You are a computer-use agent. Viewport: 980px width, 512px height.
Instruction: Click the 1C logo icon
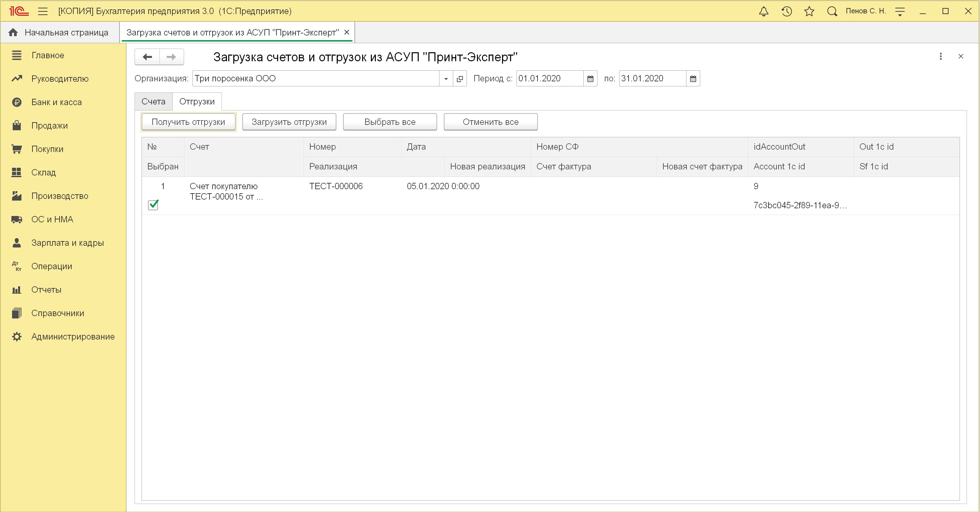[x=19, y=11]
